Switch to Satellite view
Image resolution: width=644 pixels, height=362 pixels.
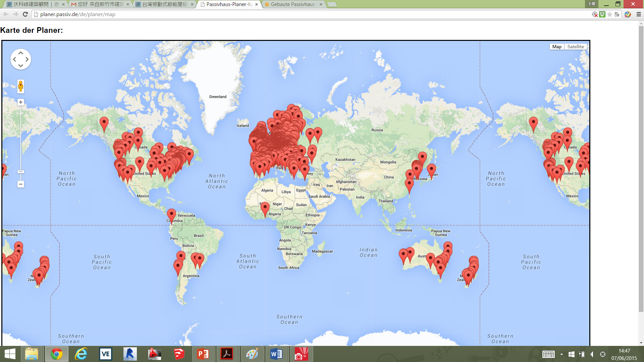576,47
